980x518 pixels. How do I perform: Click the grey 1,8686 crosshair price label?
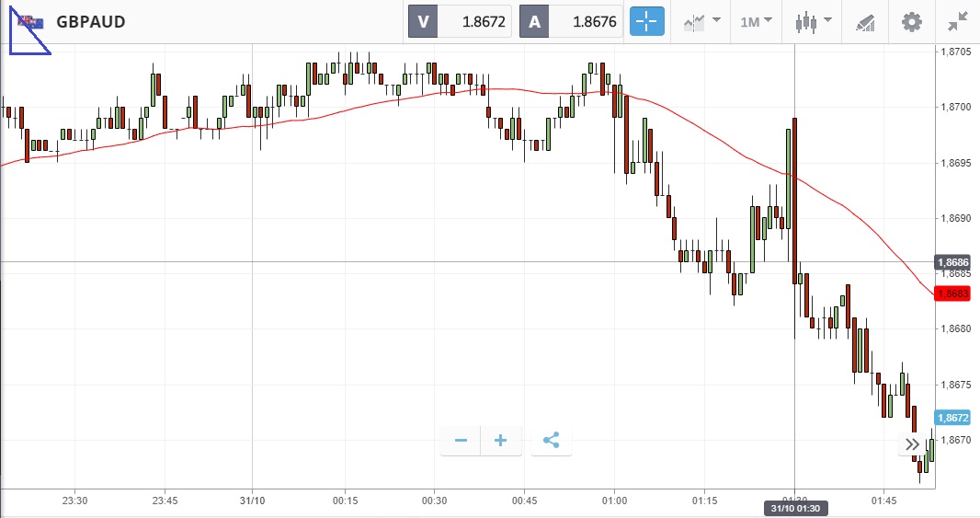click(x=952, y=262)
